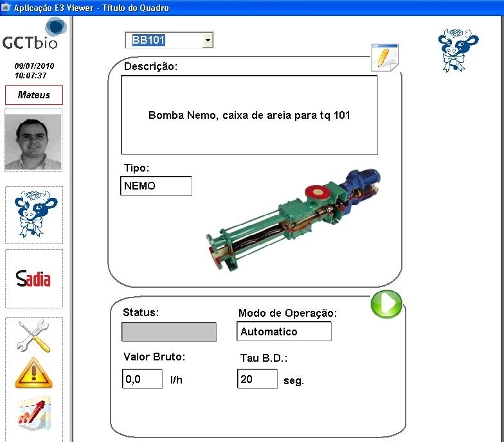
Task: Click the Descrição label
Action: pos(150,67)
